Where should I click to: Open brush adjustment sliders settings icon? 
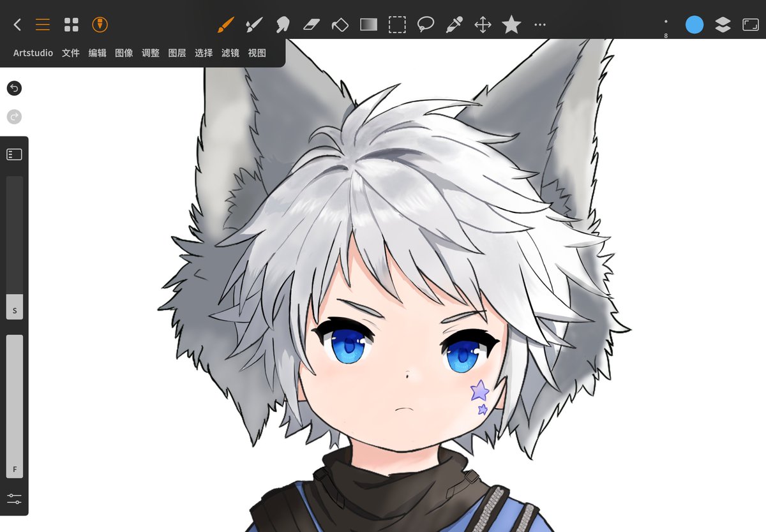click(x=14, y=498)
